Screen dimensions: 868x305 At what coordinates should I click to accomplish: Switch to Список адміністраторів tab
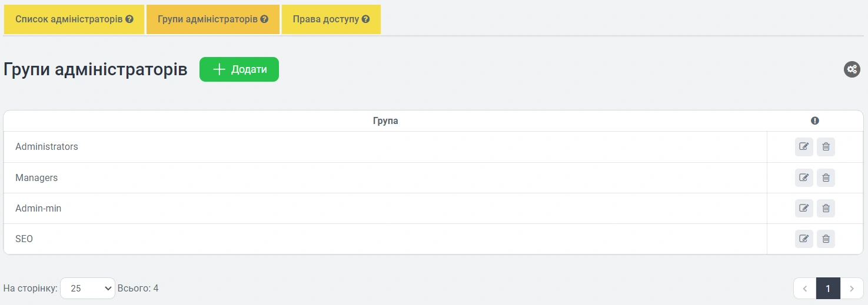tap(69, 19)
